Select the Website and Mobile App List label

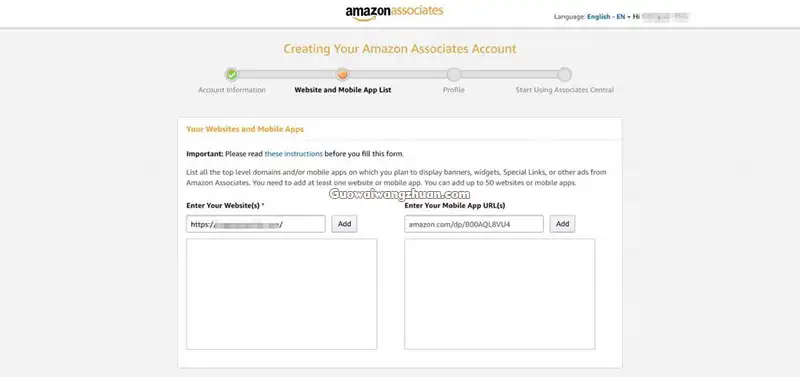(343, 90)
